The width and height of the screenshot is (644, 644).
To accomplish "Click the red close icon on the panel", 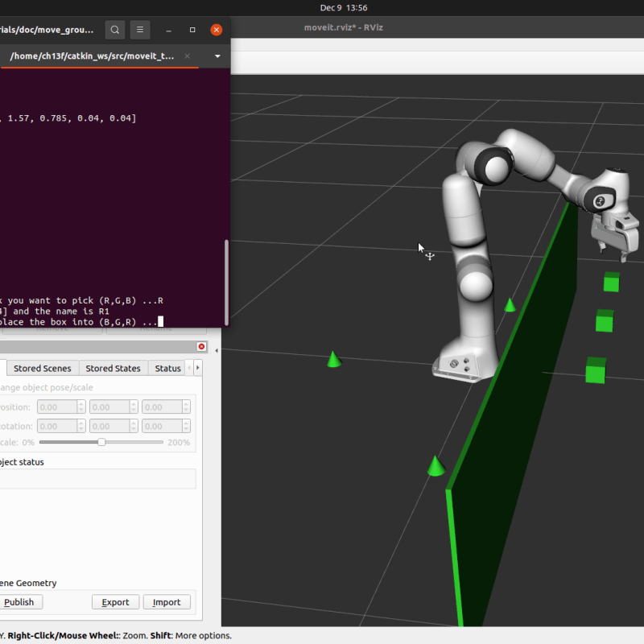I will (x=201, y=346).
